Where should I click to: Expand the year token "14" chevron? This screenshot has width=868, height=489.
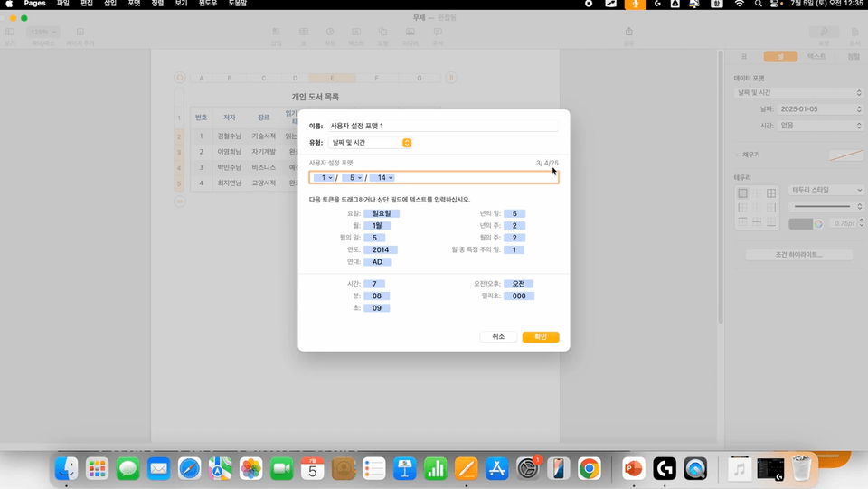coord(391,177)
